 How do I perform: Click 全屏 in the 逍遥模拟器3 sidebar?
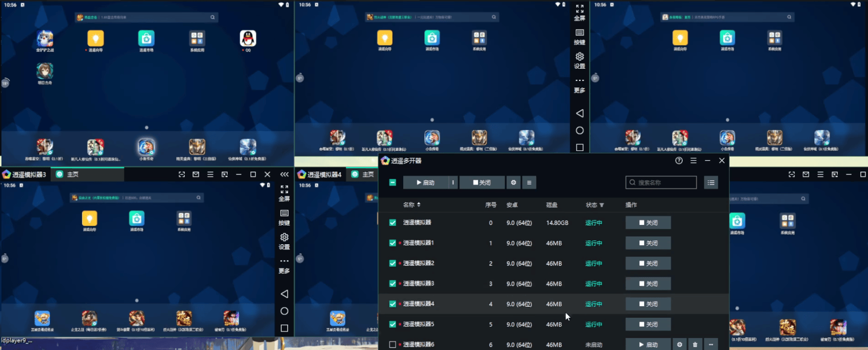pos(284,193)
